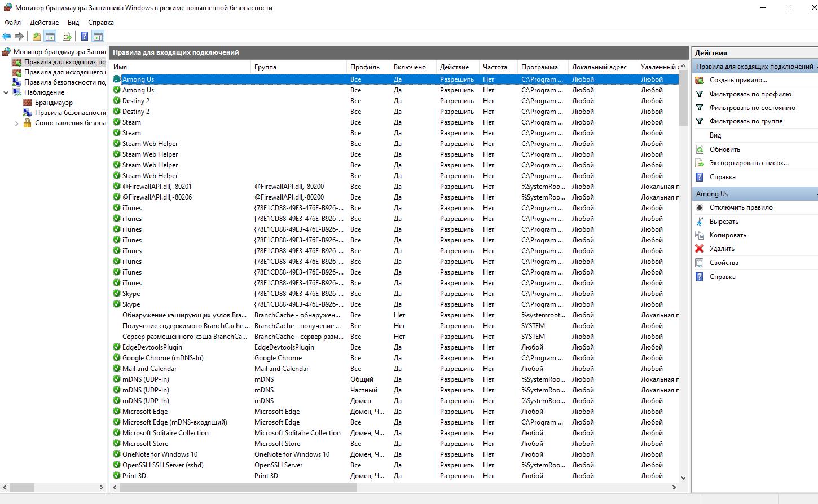Click the funnel icon of Фильтровать по состоянию
818x504 pixels.
click(700, 108)
